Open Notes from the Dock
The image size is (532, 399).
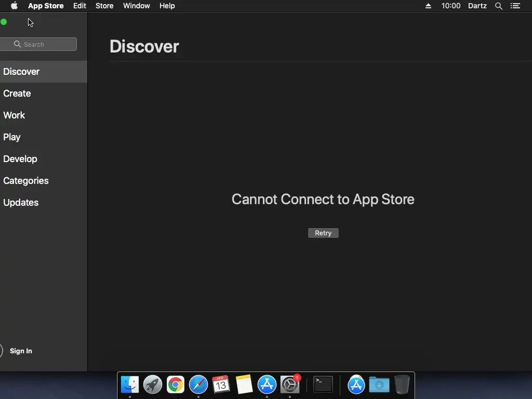click(x=244, y=384)
